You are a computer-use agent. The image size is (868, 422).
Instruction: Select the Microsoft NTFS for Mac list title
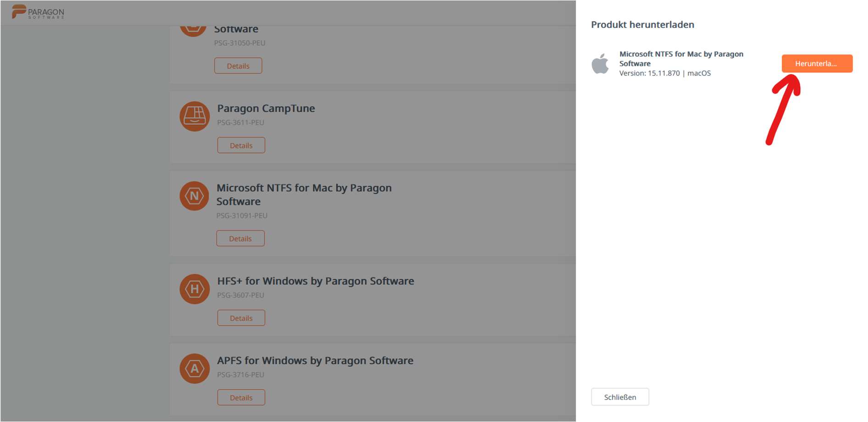304,194
